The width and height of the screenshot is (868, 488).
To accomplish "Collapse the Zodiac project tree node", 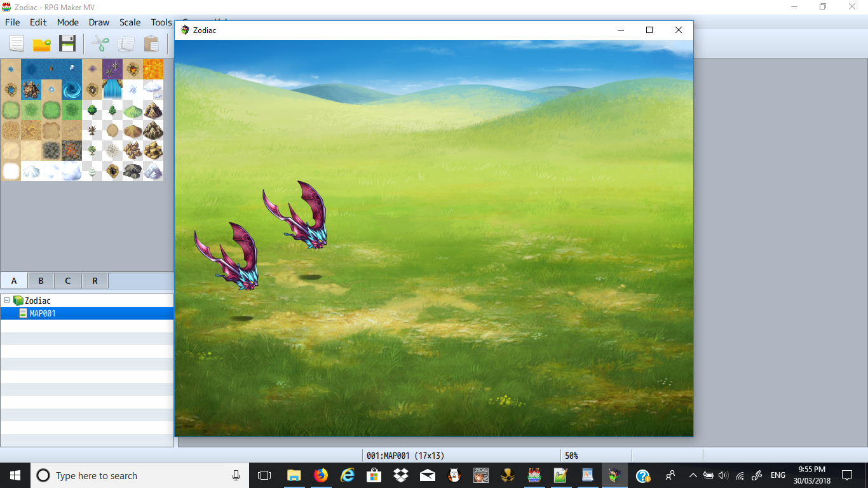I will tap(6, 301).
